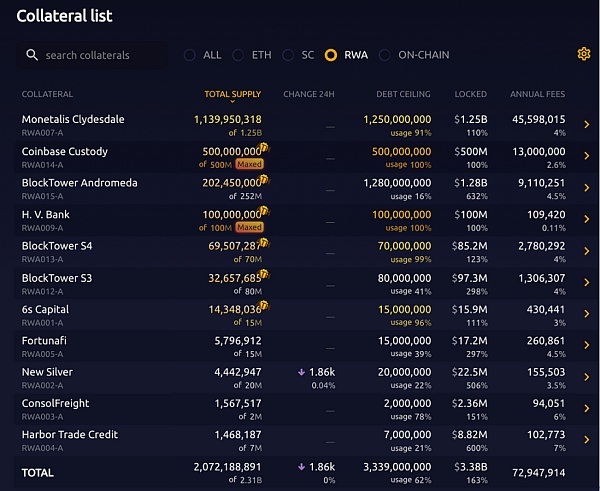This screenshot has height=491, width=600.
Task: Expand the Fortunafi row chevron
Action: pyautogui.click(x=586, y=346)
